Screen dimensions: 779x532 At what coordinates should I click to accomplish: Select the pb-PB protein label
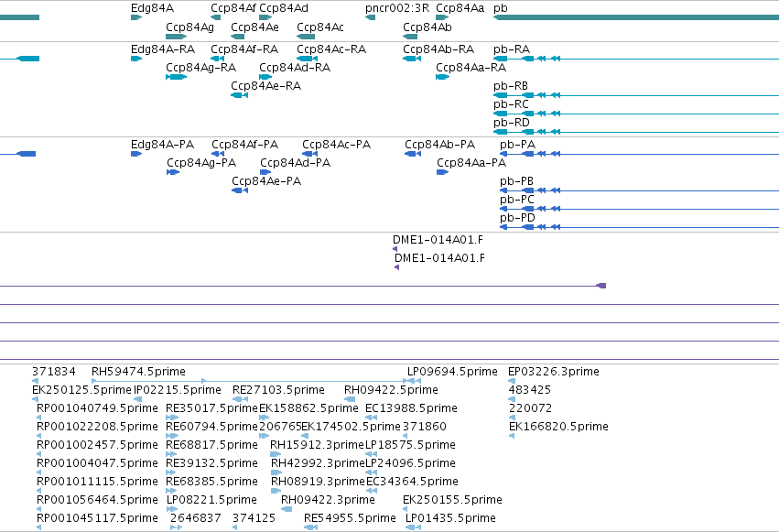pos(516,182)
